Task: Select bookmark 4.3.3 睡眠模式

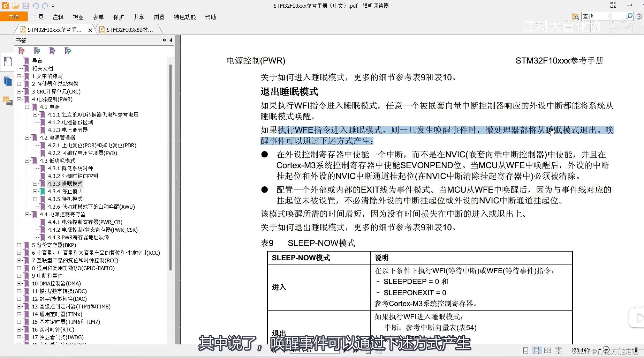Action: (x=65, y=184)
